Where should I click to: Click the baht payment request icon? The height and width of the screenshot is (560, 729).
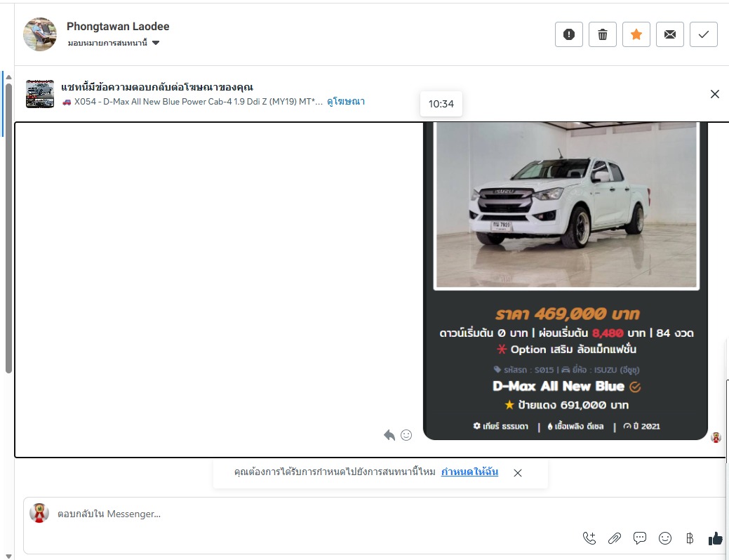(690, 538)
